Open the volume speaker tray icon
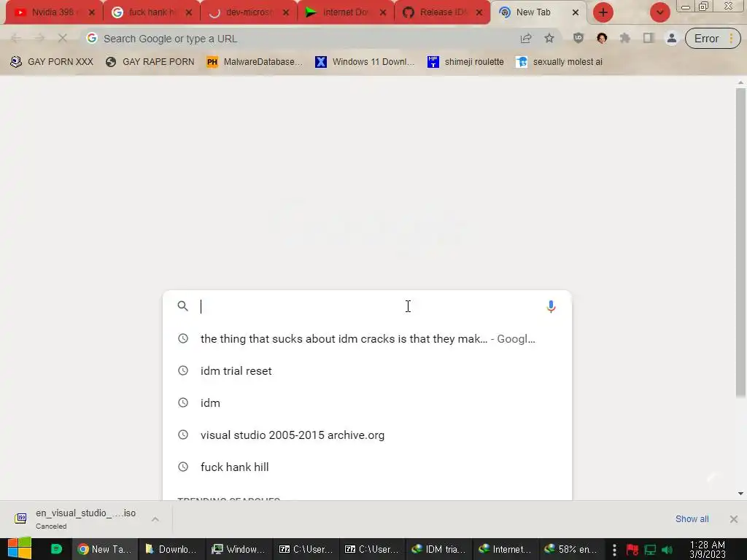 click(x=667, y=550)
